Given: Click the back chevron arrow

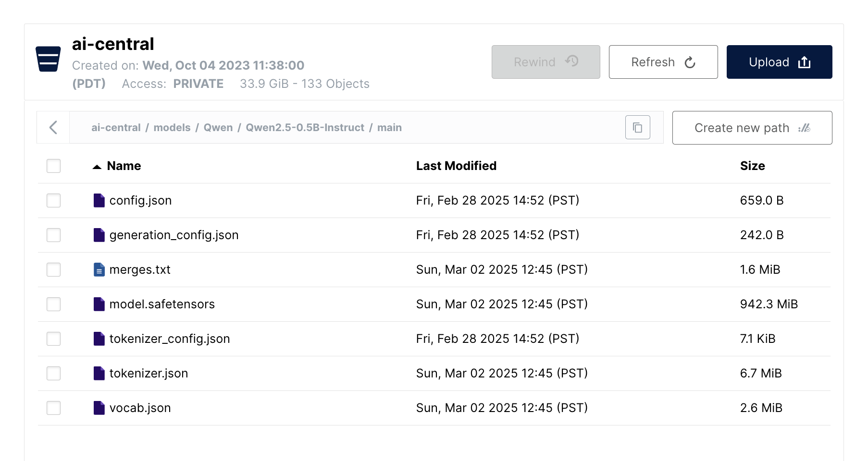Looking at the screenshot, I should (53, 127).
